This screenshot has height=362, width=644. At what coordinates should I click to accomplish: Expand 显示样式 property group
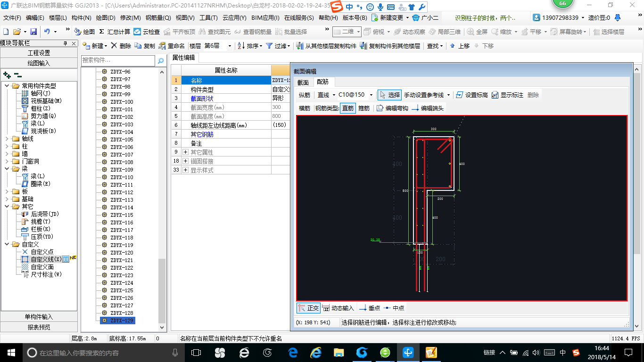[x=186, y=170]
